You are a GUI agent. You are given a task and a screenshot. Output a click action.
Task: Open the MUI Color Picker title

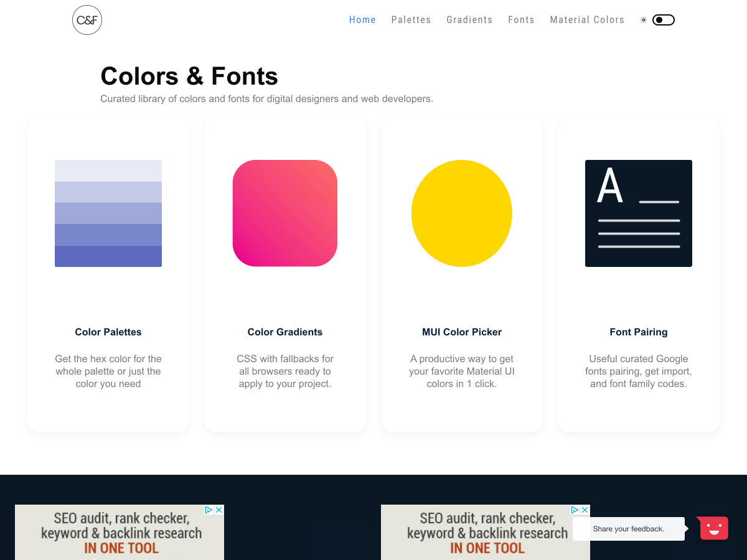462,332
